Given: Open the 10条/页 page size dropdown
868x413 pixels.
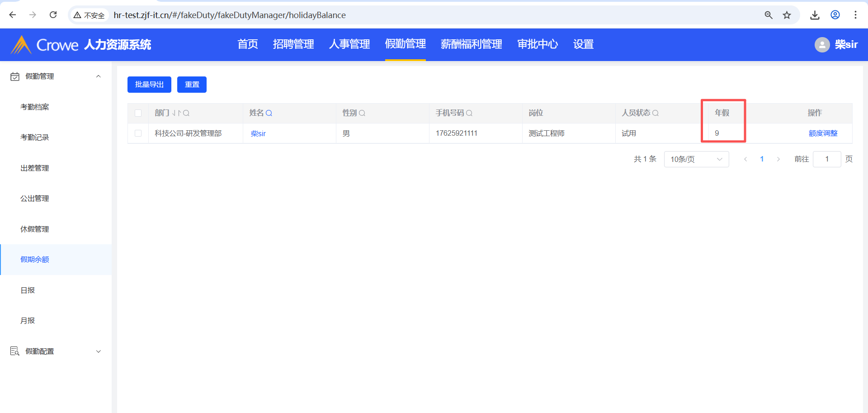Looking at the screenshot, I should click(x=696, y=159).
